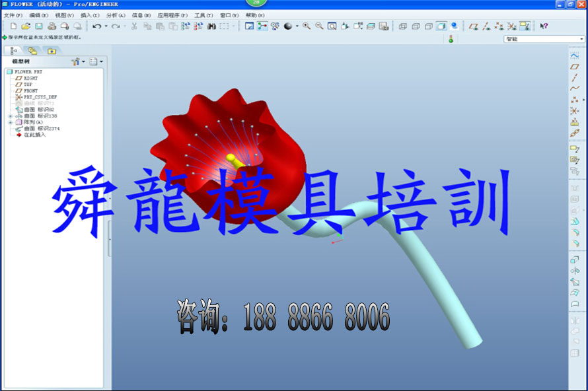Toggle datum axes display on toolbar

coord(486,26)
